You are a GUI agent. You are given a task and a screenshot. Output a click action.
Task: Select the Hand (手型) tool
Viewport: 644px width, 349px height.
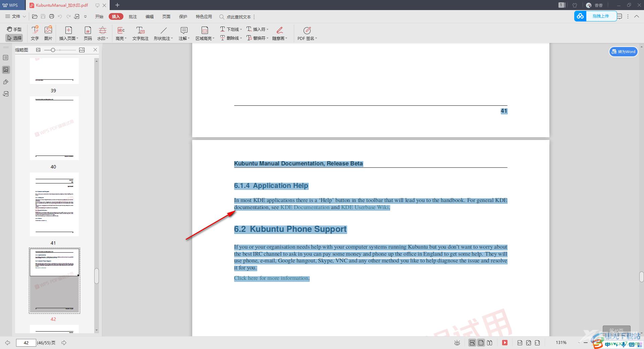14,29
